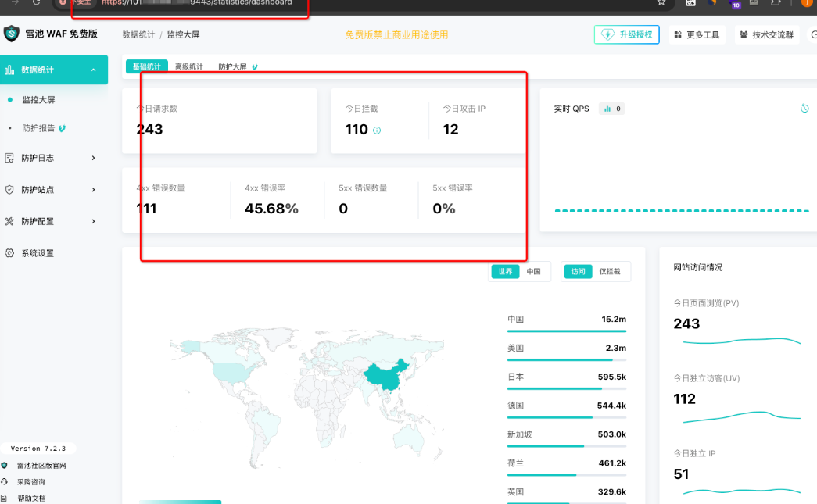
Task: Click the 今日页面浏览(PV) sparkline chart
Action: [x=741, y=341]
